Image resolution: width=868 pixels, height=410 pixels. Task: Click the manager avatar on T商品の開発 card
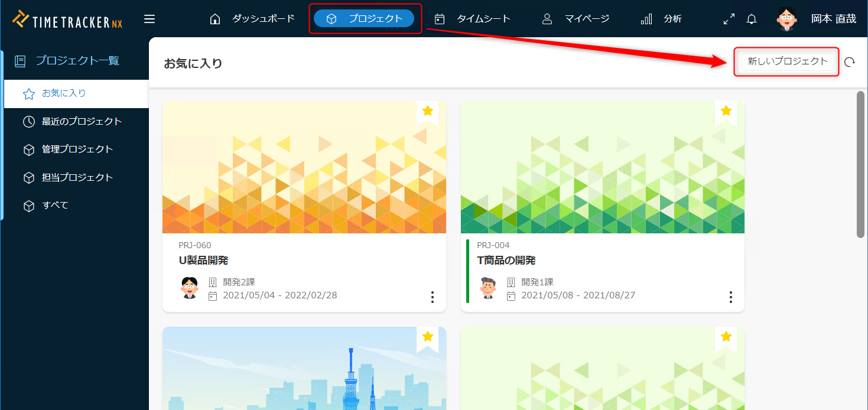(488, 288)
